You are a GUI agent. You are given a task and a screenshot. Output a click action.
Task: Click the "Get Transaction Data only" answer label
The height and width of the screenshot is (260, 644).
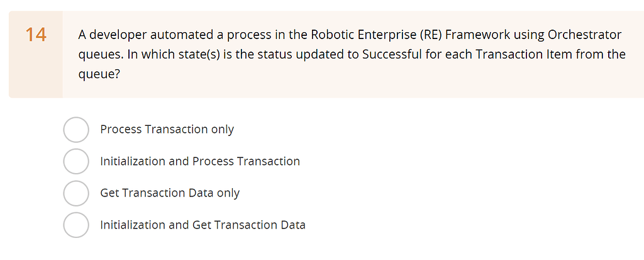pyautogui.click(x=170, y=193)
